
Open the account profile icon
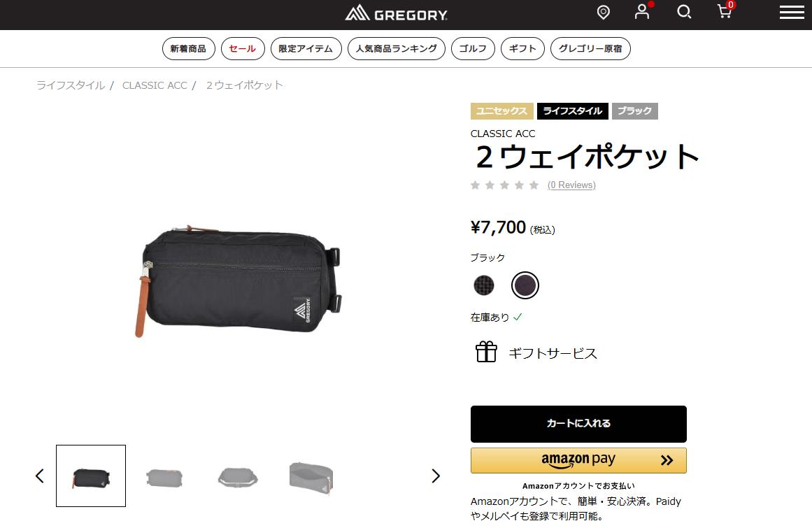pyautogui.click(x=642, y=11)
